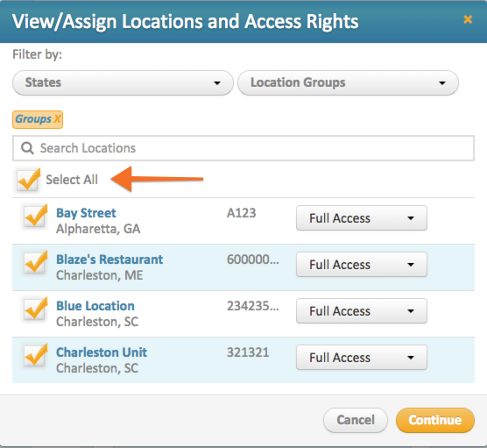Uncheck the Bay Street location

tap(35, 216)
